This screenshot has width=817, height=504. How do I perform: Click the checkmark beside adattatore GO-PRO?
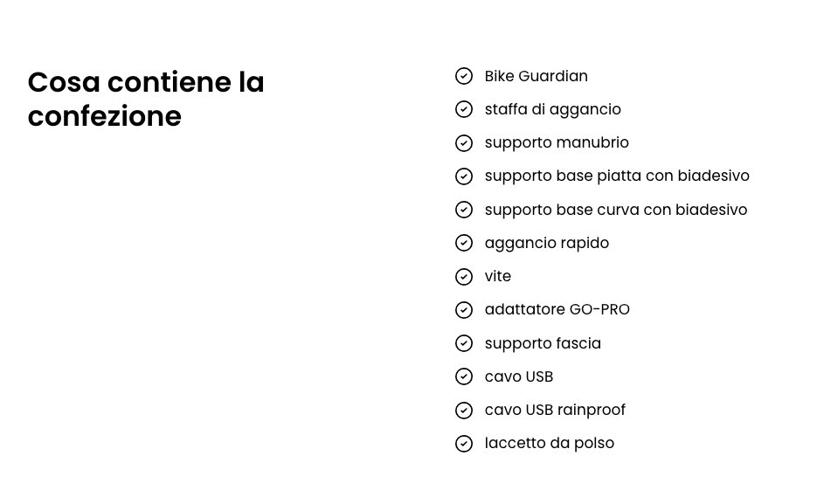coord(464,310)
